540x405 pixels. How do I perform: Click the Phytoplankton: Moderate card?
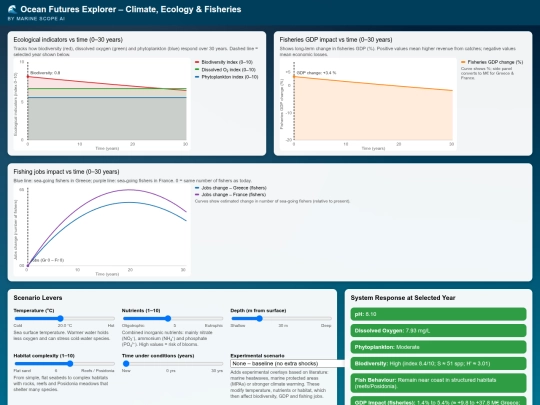click(x=438, y=347)
